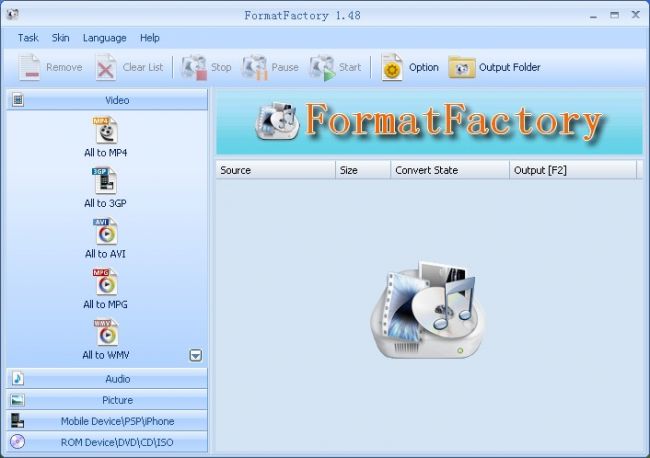Open the Skin menu
Viewport: 650px width, 458px height.
point(61,38)
